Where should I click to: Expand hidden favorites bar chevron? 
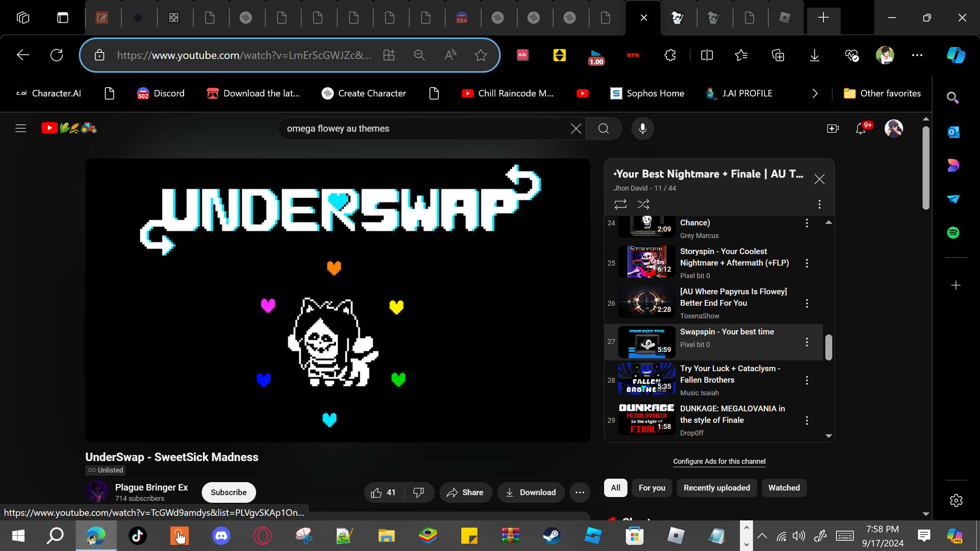click(815, 93)
